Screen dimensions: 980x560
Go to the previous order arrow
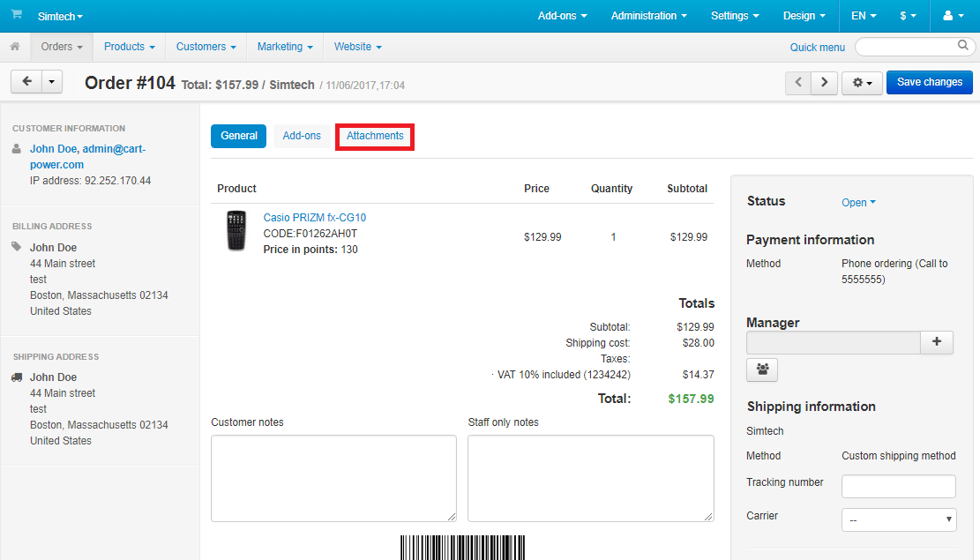tap(799, 82)
